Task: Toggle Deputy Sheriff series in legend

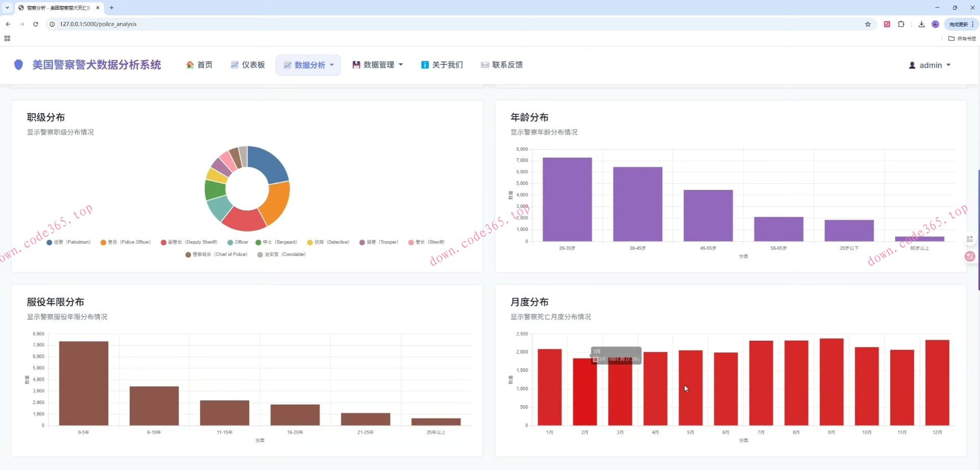Action: click(189, 242)
